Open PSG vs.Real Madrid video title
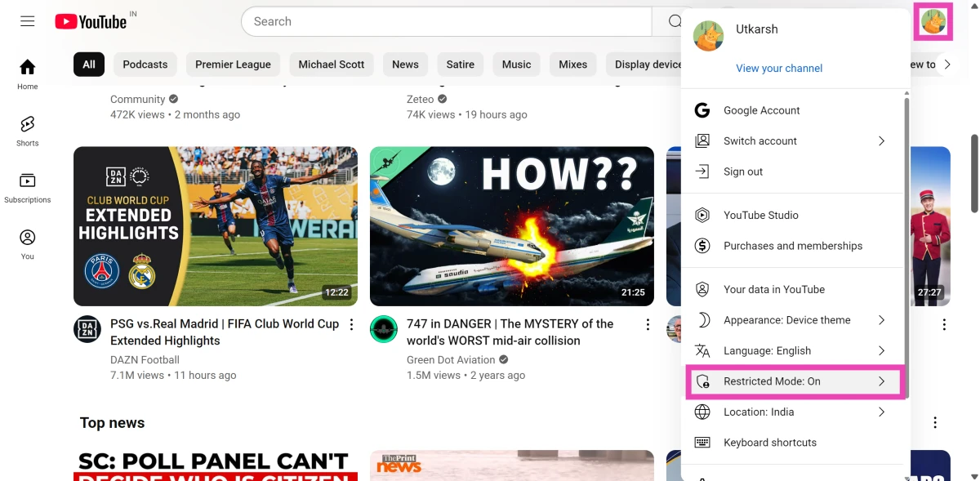The width and height of the screenshot is (980, 481). point(225,332)
